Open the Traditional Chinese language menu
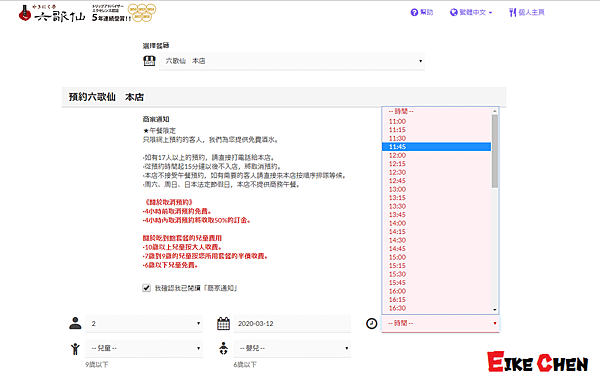600x383 pixels. (471, 13)
